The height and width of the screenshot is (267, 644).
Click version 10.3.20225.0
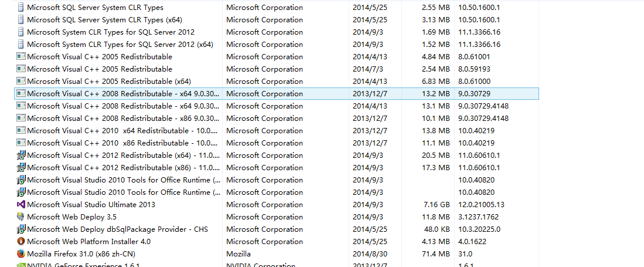[x=479, y=229]
